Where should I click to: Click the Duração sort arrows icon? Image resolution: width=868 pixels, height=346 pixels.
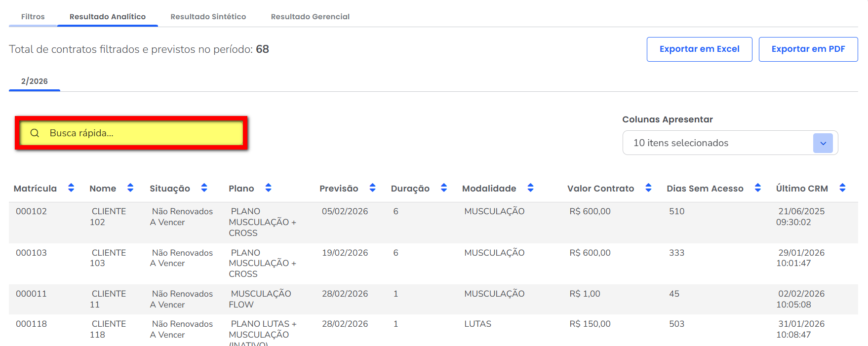(x=444, y=188)
